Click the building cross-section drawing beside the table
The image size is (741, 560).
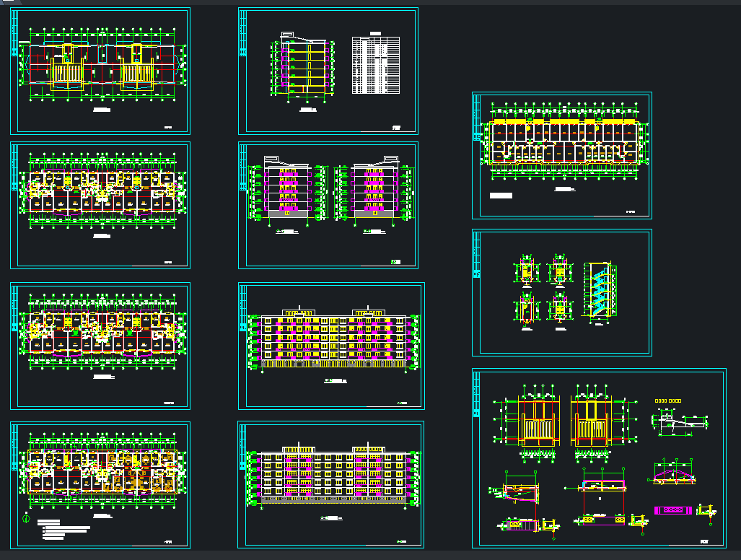coord(302,68)
